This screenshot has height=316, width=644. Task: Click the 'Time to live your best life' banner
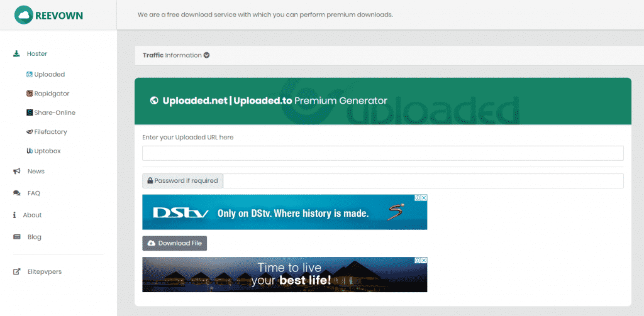[285, 275]
